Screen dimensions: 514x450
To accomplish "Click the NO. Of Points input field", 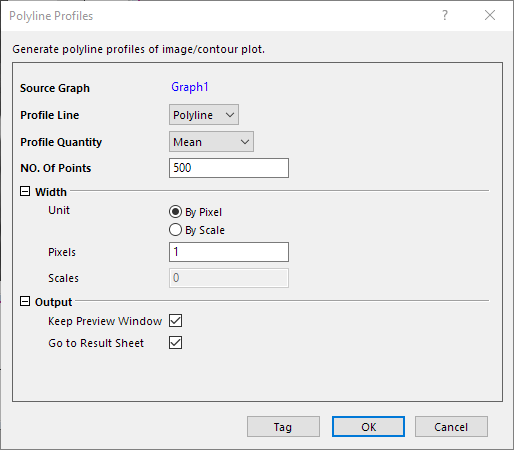I will tap(229, 168).
